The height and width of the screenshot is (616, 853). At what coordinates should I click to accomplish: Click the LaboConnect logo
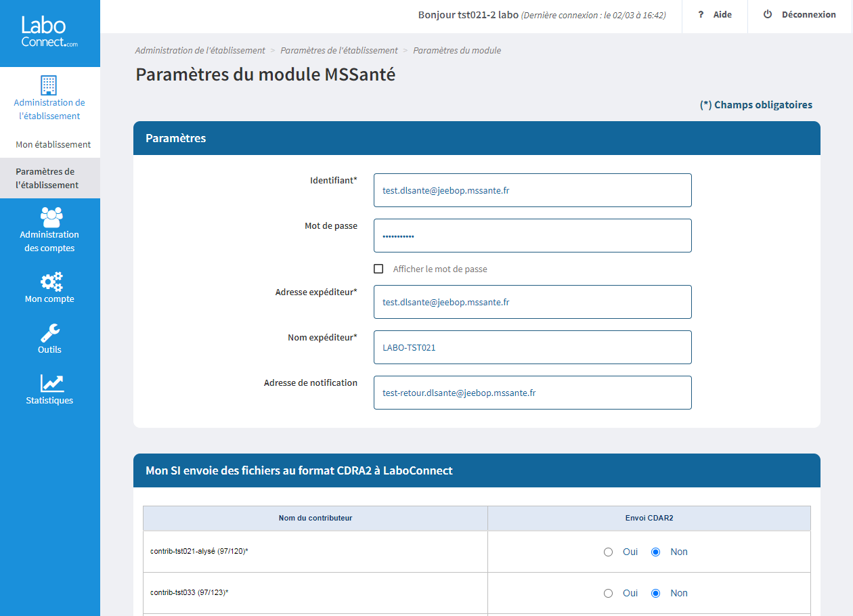(49, 32)
